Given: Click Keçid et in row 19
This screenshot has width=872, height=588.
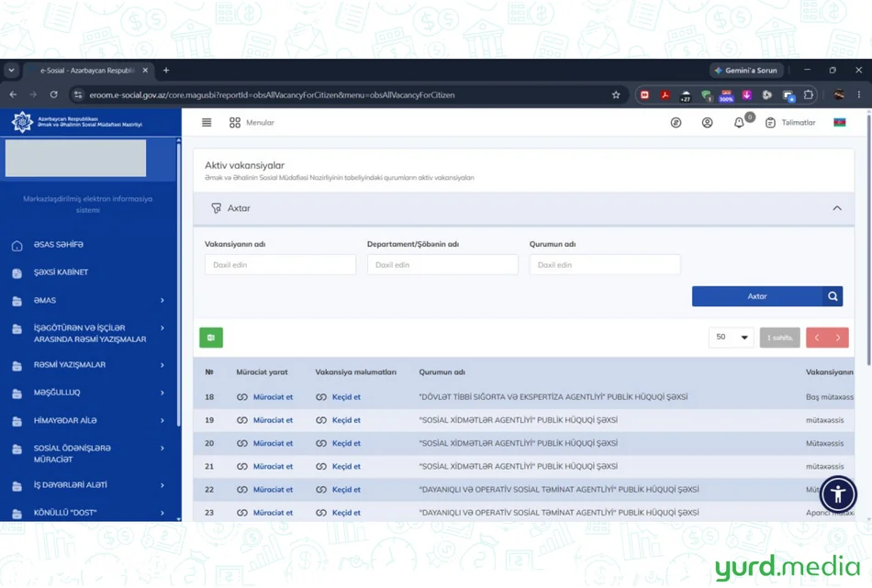Looking at the screenshot, I should pyautogui.click(x=338, y=420).
